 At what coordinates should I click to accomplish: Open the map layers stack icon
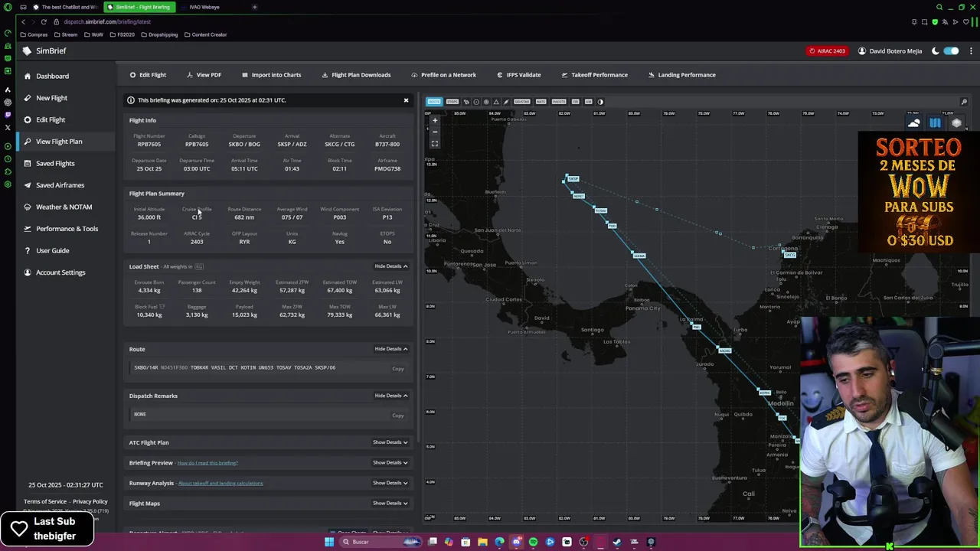coord(956,123)
